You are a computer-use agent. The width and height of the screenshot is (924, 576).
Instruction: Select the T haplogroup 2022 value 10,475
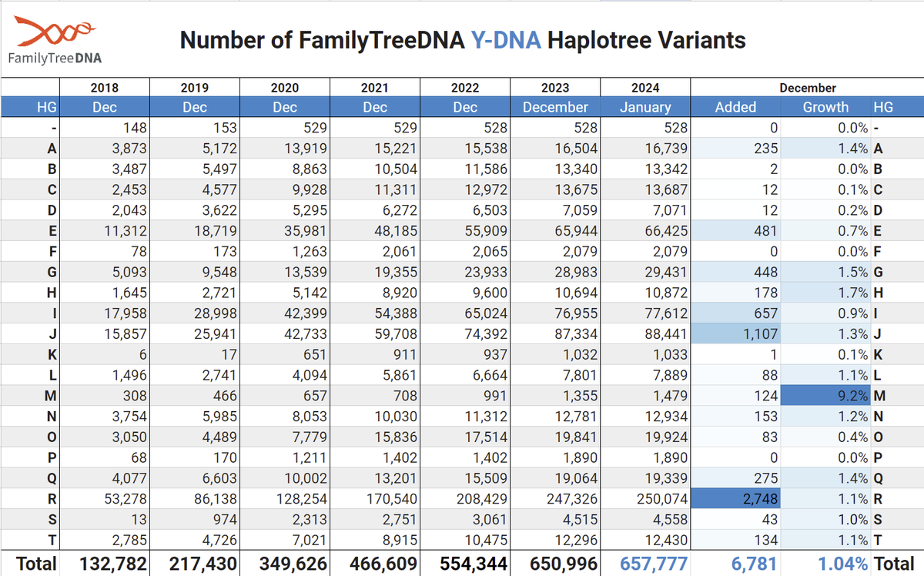[x=465, y=540]
